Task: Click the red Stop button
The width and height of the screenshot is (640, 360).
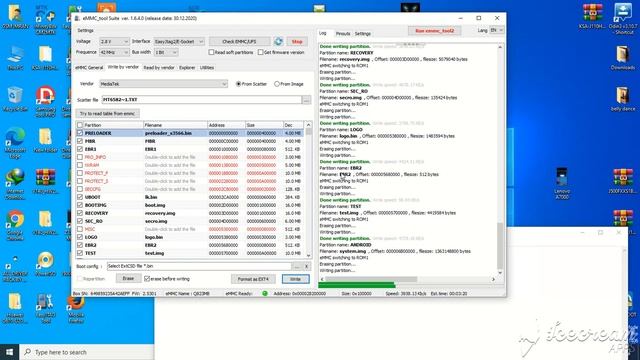Action: tap(297, 42)
